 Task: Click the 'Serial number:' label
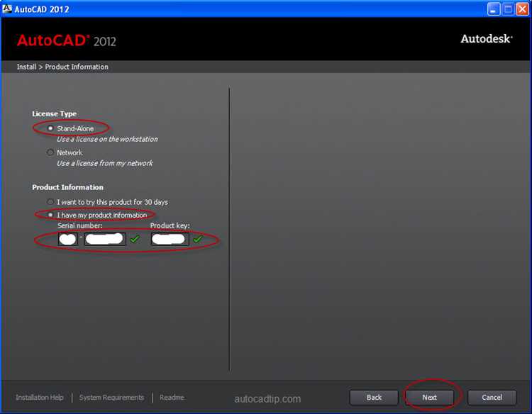pos(79,225)
